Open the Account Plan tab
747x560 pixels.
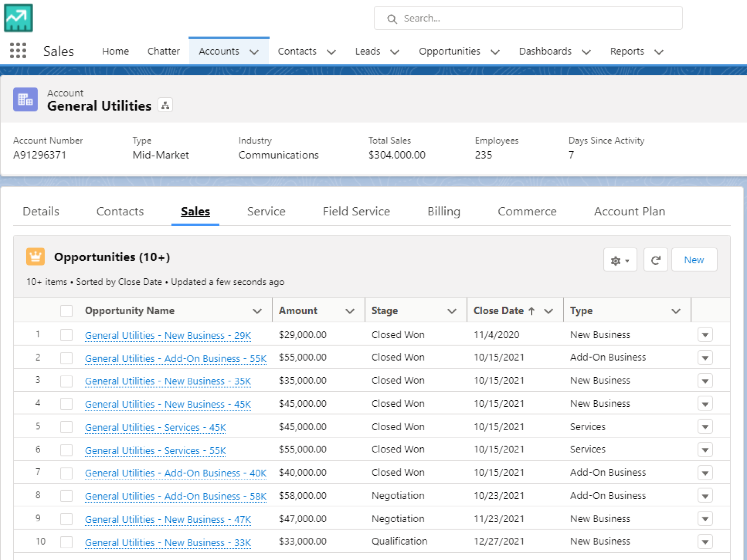pyautogui.click(x=629, y=211)
